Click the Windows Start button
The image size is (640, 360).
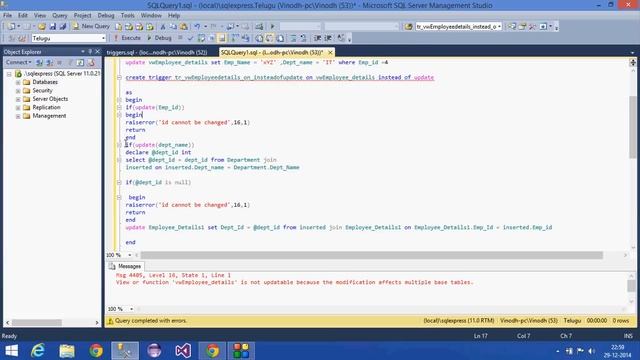point(11,351)
